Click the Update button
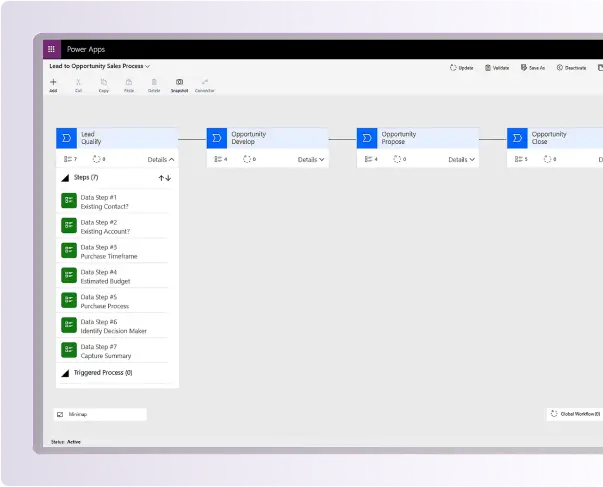603x487 pixels. click(461, 68)
